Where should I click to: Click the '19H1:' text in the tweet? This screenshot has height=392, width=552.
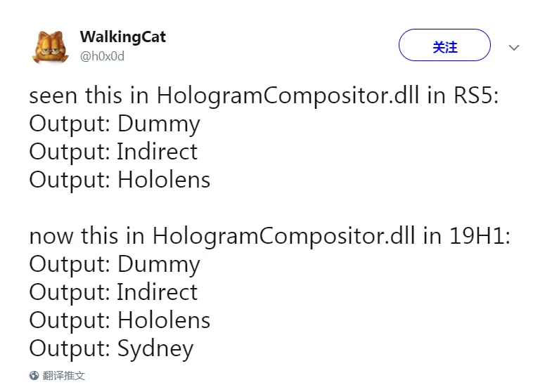coord(480,236)
